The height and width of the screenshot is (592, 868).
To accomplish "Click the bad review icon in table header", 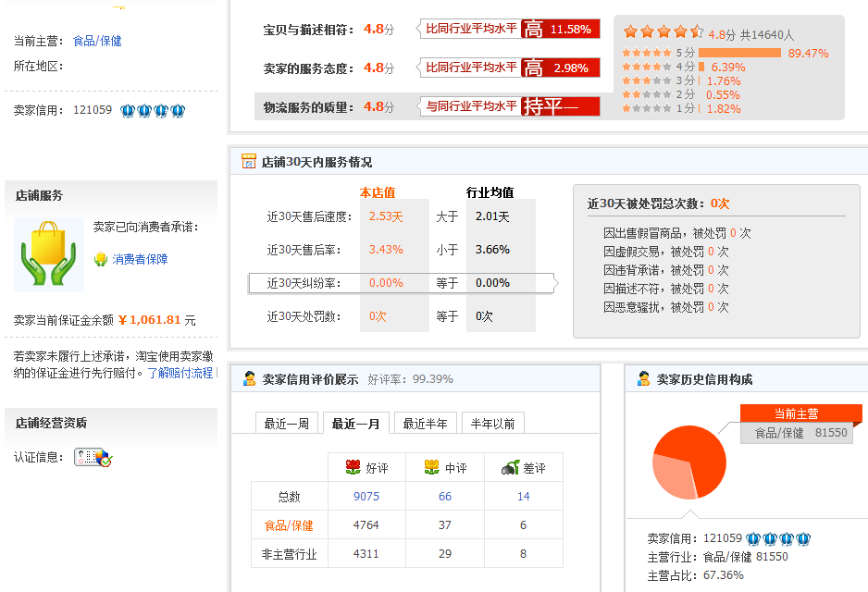I will pos(510,468).
